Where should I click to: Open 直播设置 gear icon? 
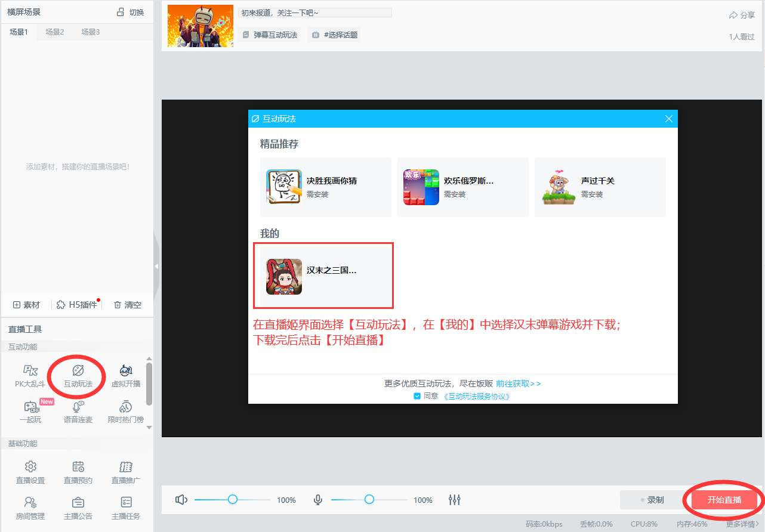pyautogui.click(x=30, y=466)
